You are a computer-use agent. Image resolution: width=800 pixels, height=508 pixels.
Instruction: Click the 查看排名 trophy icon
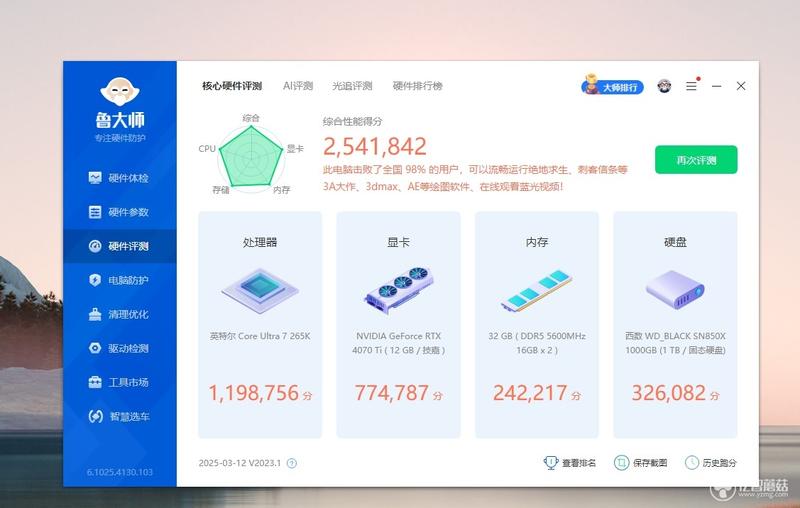(551, 463)
